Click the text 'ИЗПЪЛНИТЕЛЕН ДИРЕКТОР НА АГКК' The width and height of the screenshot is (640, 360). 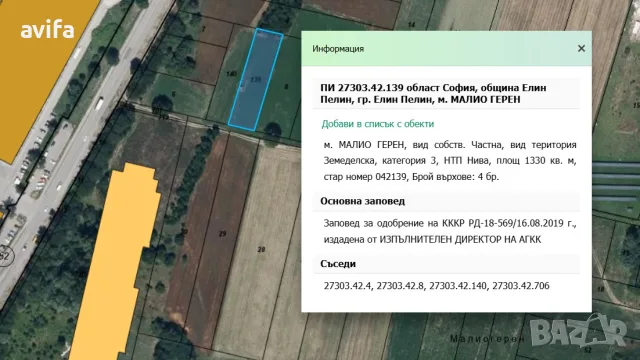pyautogui.click(x=460, y=239)
